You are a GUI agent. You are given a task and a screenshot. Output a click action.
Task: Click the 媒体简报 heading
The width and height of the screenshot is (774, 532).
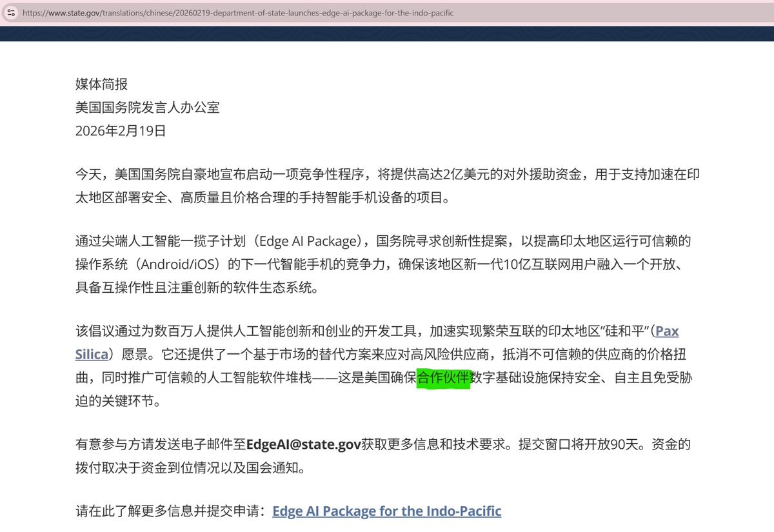[102, 84]
